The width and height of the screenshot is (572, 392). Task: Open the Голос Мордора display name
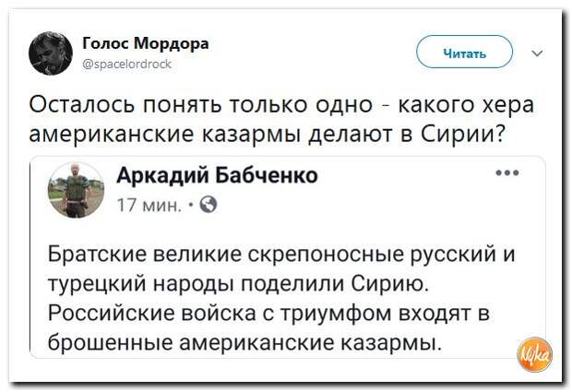146,43
